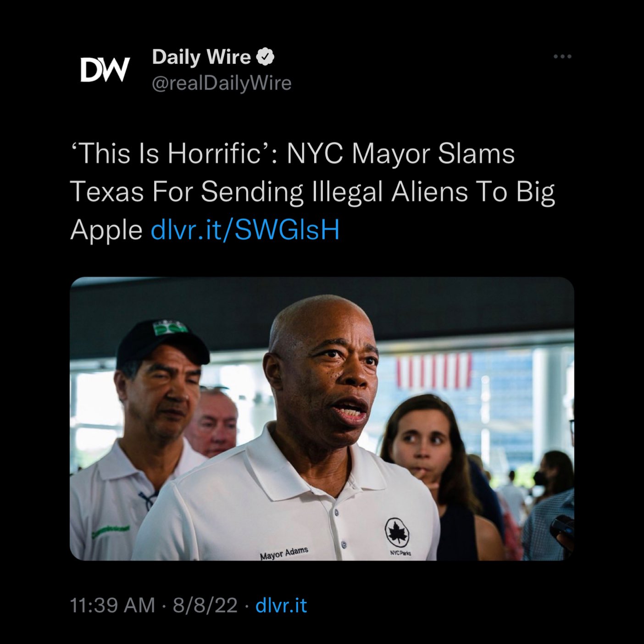The height and width of the screenshot is (644, 644).
Task: Click the 11:39 AM timestamp
Action: click(112, 605)
